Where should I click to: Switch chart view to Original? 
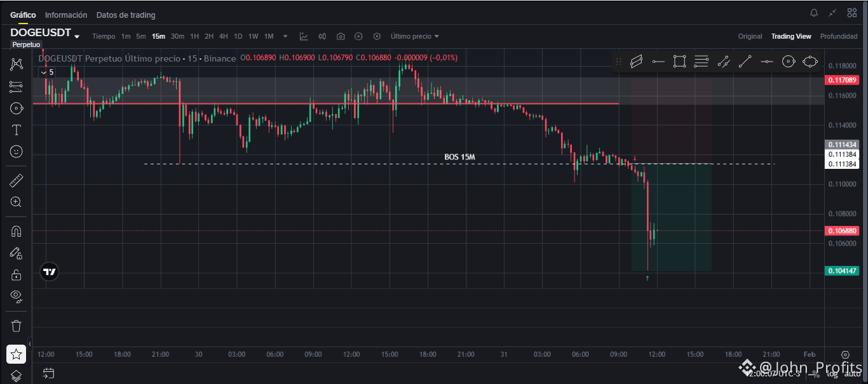pyautogui.click(x=750, y=36)
